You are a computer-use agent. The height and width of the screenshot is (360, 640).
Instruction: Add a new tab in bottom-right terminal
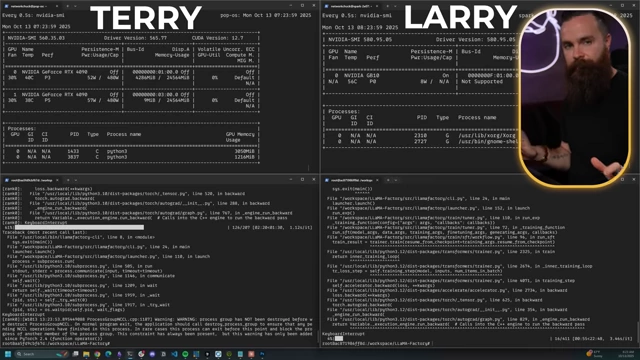tap(388, 180)
